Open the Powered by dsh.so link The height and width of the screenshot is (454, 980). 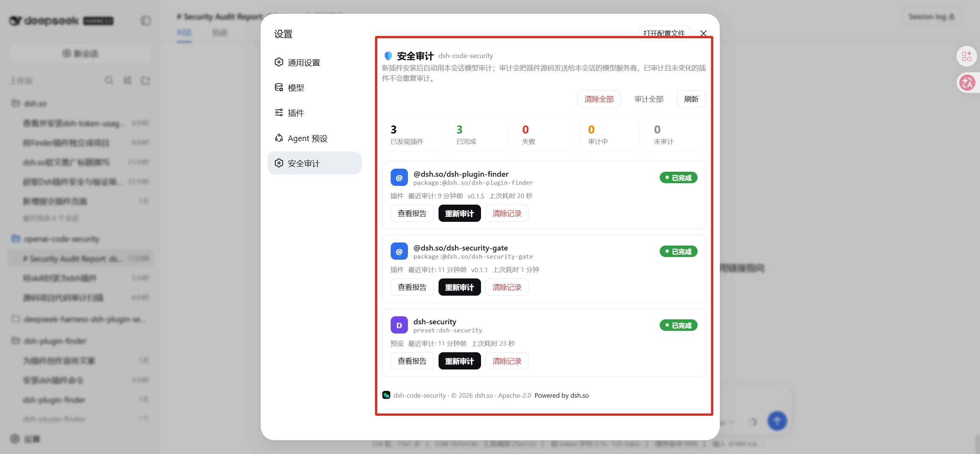(561, 395)
